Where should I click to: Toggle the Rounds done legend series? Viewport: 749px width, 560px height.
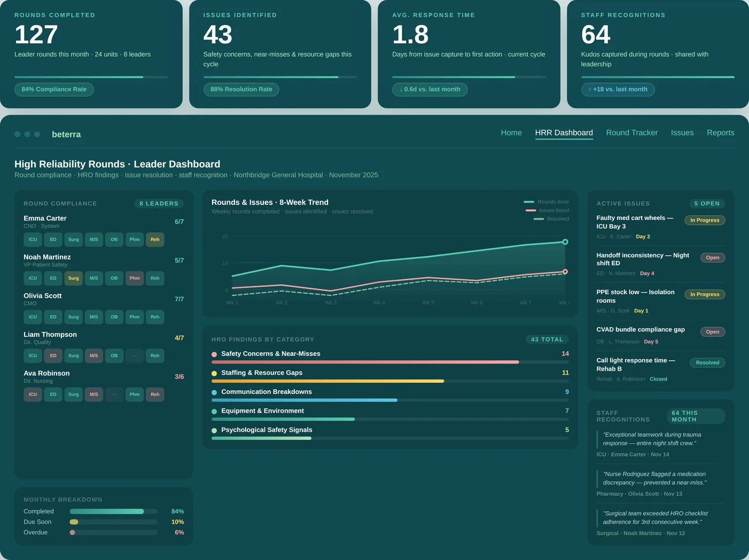(x=545, y=201)
